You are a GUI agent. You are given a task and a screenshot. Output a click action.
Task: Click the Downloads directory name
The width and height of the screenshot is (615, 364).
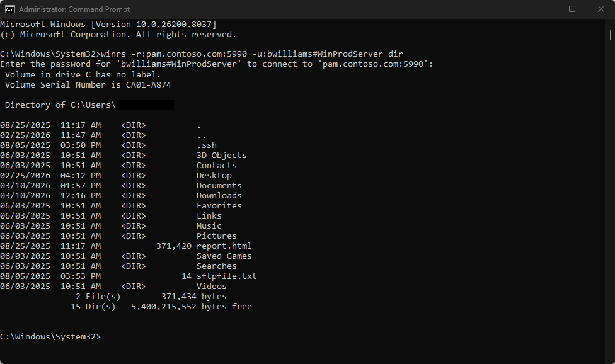[x=219, y=196]
